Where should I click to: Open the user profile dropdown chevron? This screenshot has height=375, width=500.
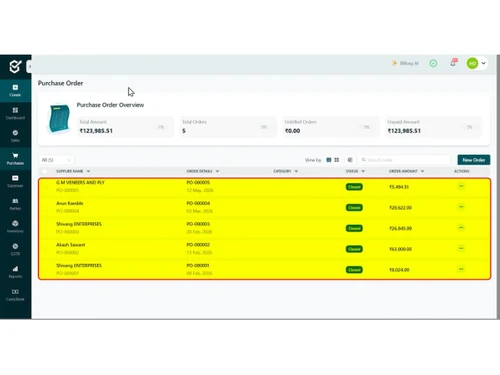483,63
